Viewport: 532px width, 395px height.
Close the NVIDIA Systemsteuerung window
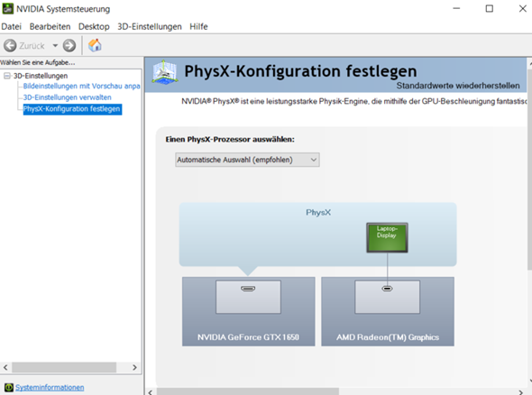[x=522, y=8]
